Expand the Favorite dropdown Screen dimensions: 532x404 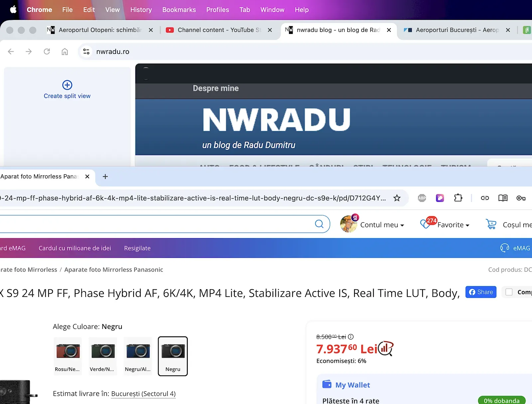(453, 225)
